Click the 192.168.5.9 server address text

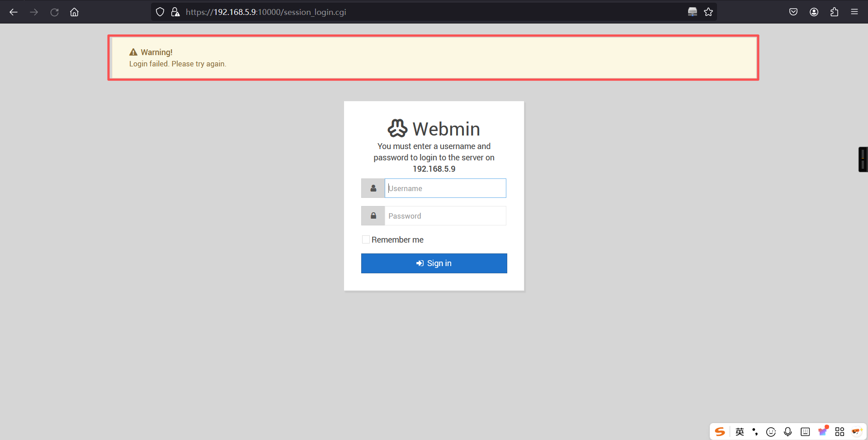click(x=434, y=169)
